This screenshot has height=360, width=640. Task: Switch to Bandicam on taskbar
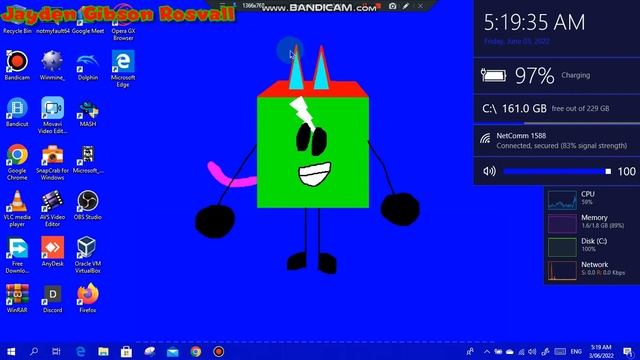coord(219,351)
